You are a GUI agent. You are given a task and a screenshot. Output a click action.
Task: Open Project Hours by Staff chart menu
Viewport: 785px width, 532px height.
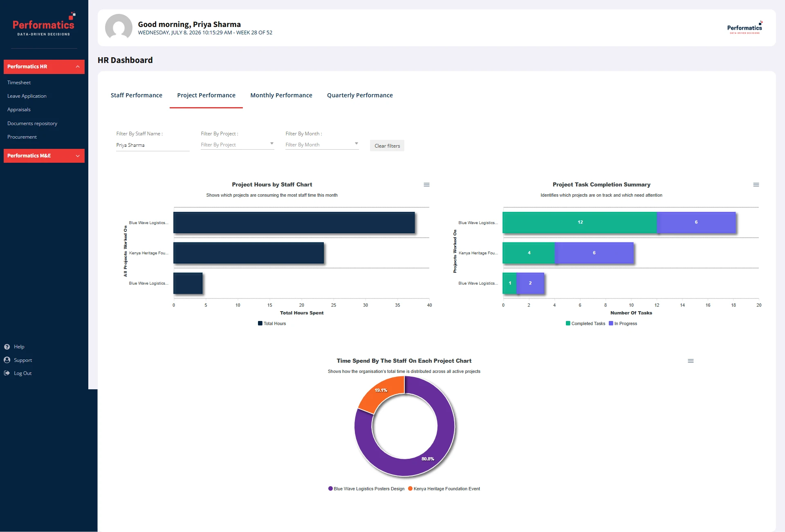point(426,185)
